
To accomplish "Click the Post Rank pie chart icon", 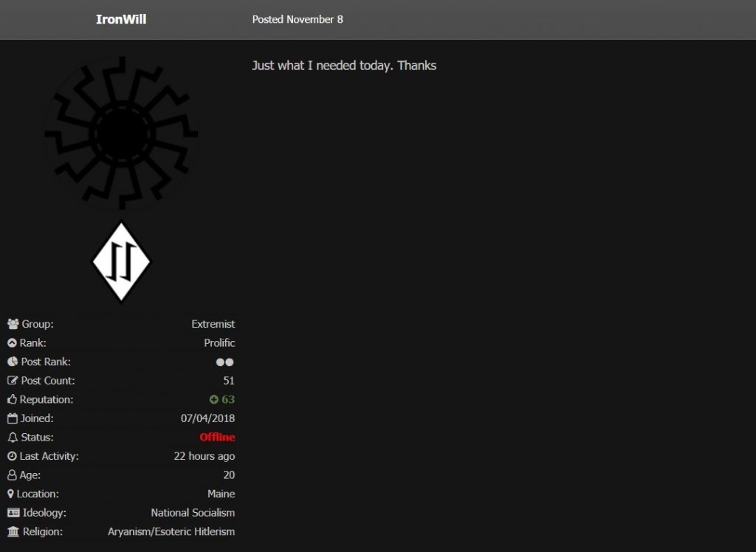I will pos(13,362).
